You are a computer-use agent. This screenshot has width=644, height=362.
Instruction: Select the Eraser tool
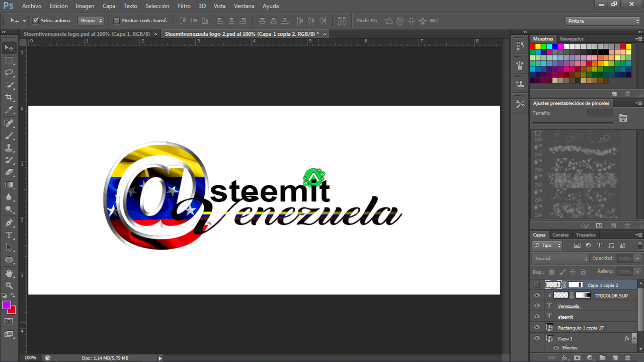[9, 173]
